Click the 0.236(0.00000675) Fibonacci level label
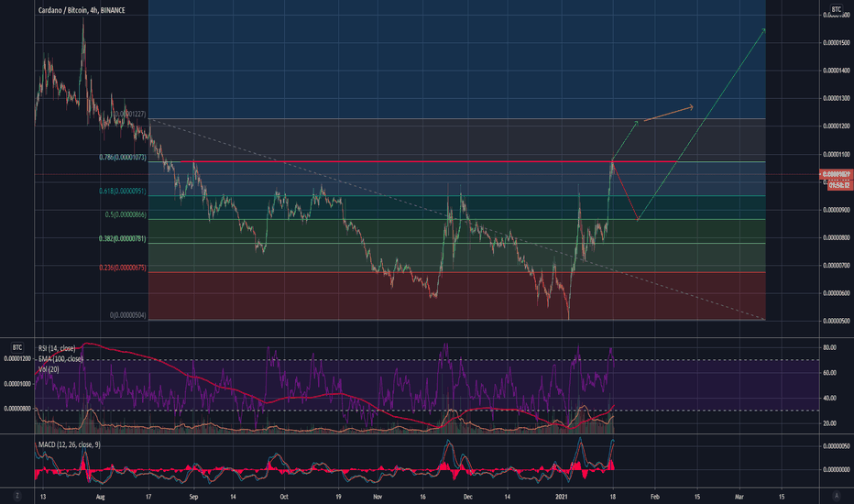Image resolution: width=854 pixels, height=504 pixels. click(x=123, y=268)
